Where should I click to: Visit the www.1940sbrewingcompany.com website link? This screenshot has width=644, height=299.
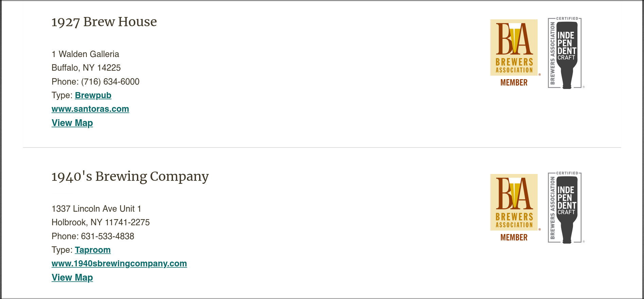point(119,264)
